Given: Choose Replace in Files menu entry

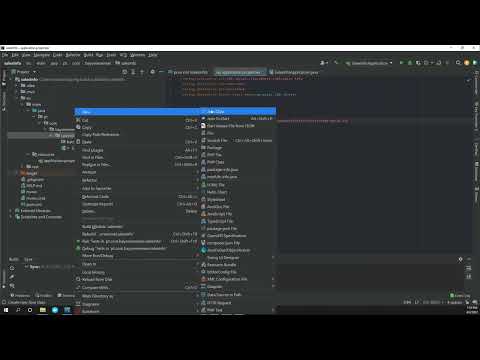Looking at the screenshot, I should coord(137,164).
